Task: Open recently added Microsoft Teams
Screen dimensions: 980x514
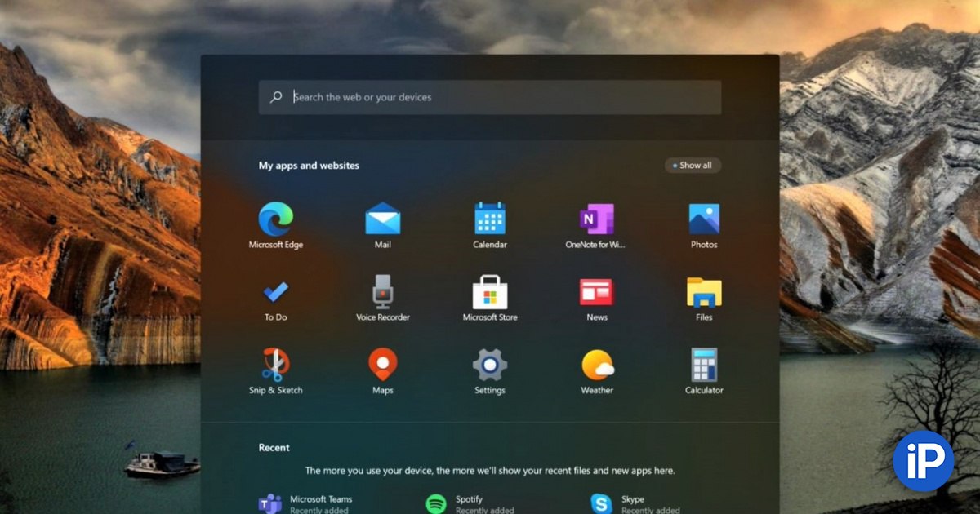Action: point(305,504)
